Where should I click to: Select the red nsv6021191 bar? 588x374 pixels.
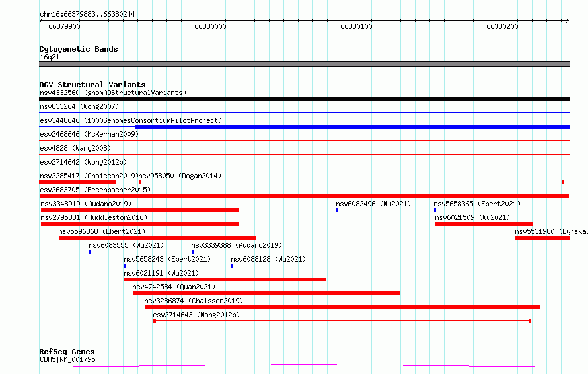tap(225, 280)
